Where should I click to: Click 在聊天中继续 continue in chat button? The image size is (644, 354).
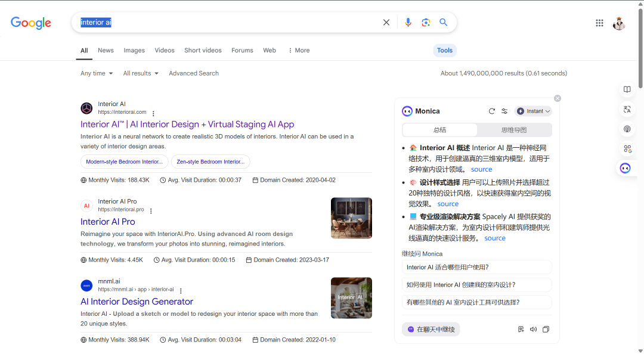tap(431, 330)
